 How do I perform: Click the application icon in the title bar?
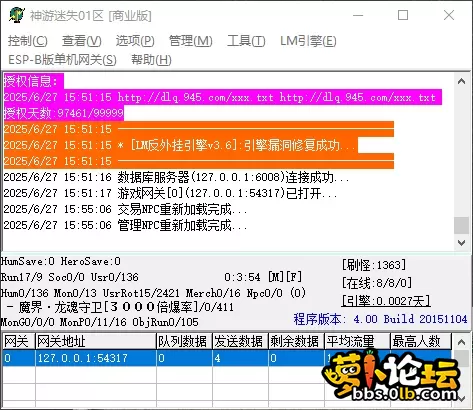tap(17, 15)
